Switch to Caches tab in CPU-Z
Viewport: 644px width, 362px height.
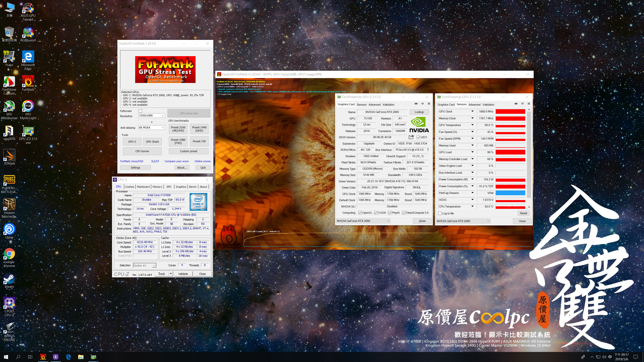coord(129,187)
